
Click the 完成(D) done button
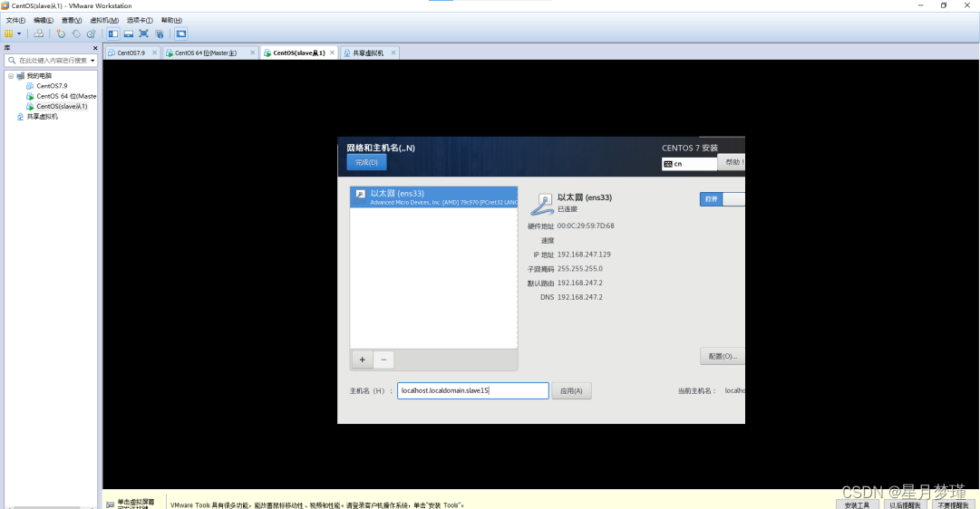point(366,162)
